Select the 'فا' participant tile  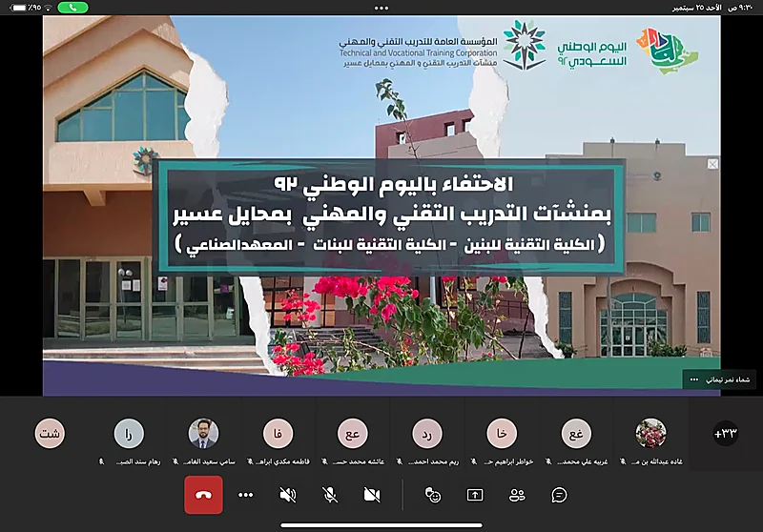point(278,434)
